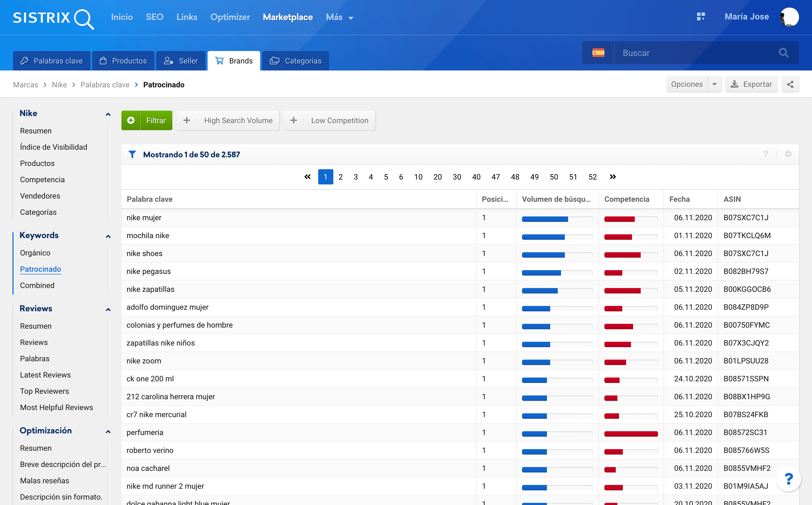812x505 pixels.
Task: Jump to last page double arrow
Action: (x=613, y=177)
